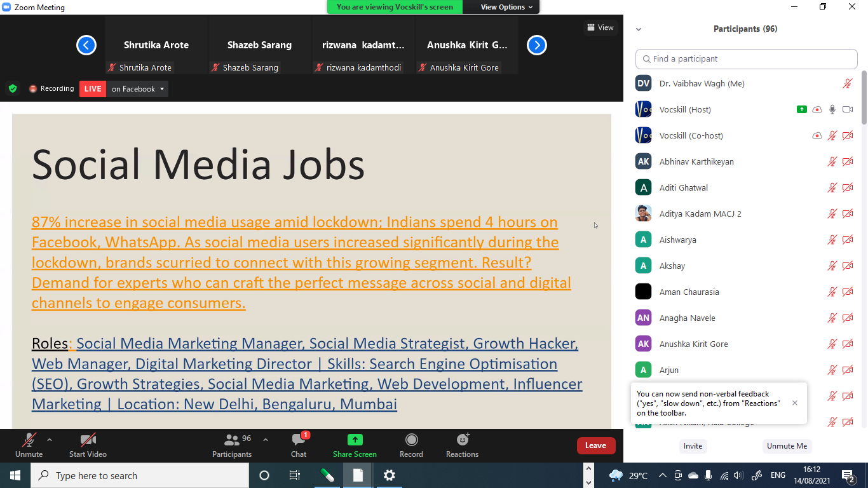868x488 pixels.
Task: Click the Find a participant search field
Action: (x=747, y=58)
